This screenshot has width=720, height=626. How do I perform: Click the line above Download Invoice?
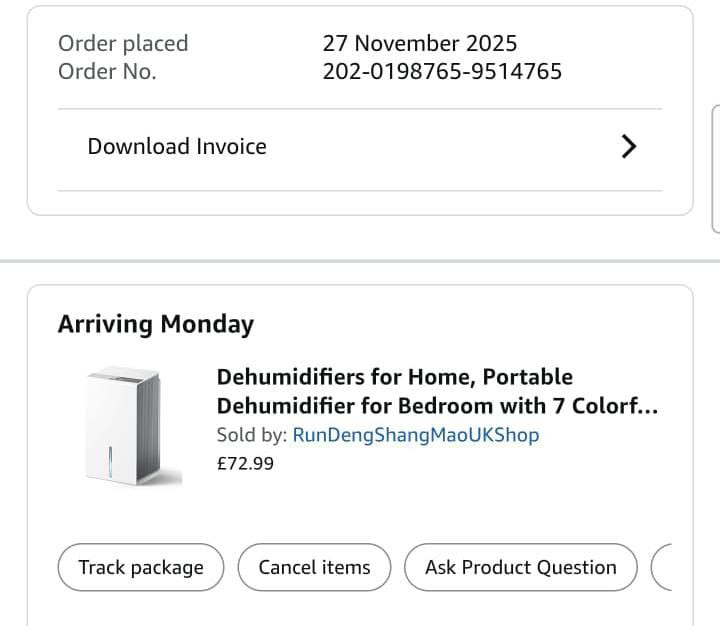click(x=359, y=109)
